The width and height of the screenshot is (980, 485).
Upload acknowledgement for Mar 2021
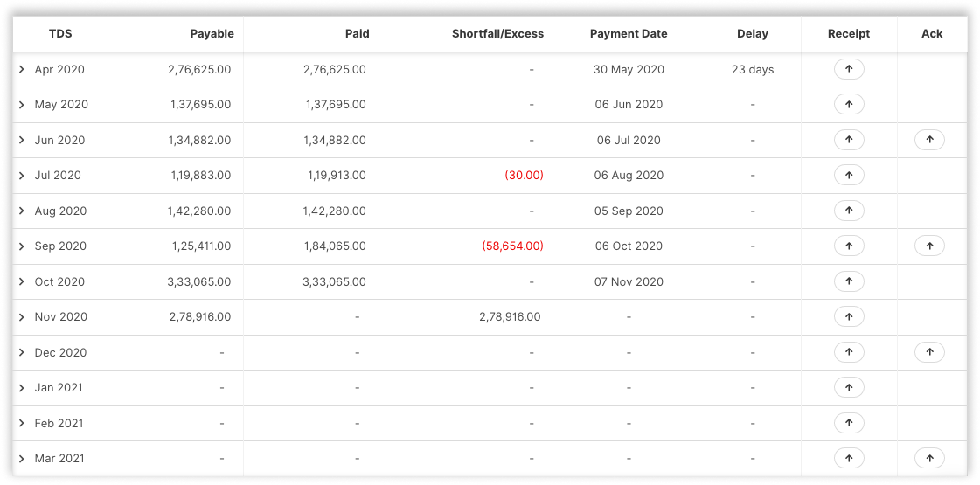pyautogui.click(x=929, y=458)
